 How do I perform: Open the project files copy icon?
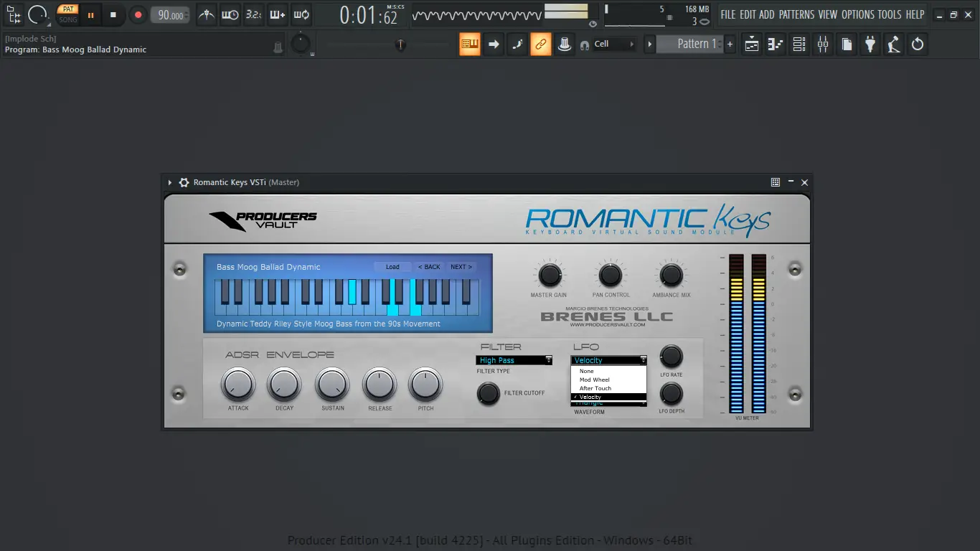point(846,44)
